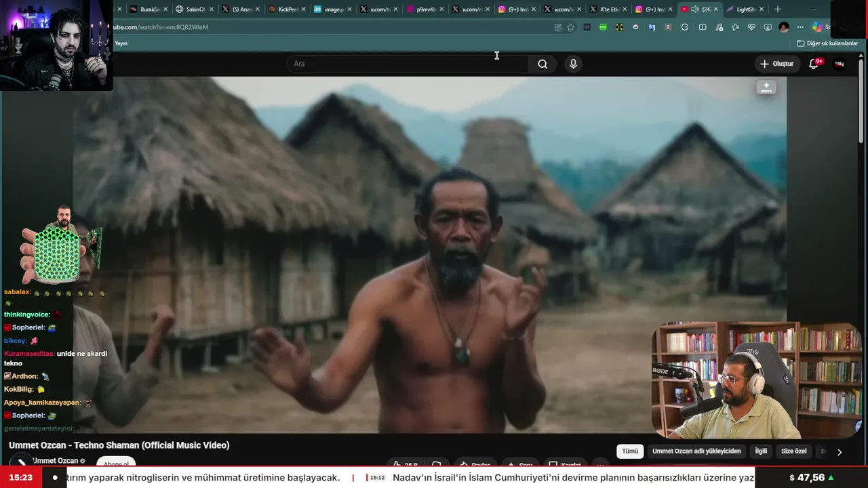Open YouTube notifications bell
The height and width of the screenshot is (488, 868).
(x=814, y=64)
